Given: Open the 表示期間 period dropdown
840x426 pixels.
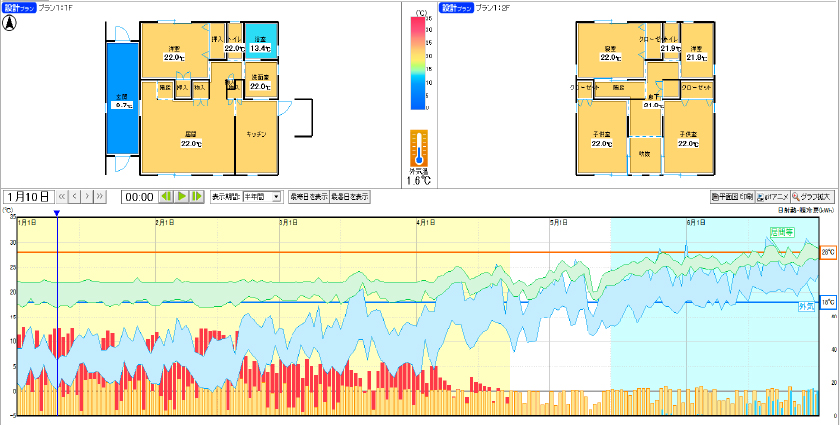Looking at the screenshot, I should pos(261,197).
